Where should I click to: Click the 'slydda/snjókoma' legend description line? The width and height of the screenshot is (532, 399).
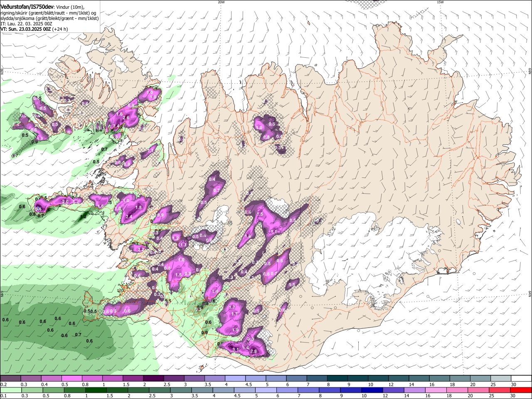coord(49,18)
